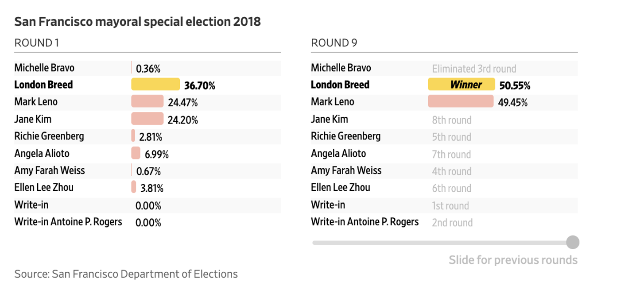The image size is (644, 294).
Task: Click the San Francisco Department of Elections source text
Action: click(126, 274)
